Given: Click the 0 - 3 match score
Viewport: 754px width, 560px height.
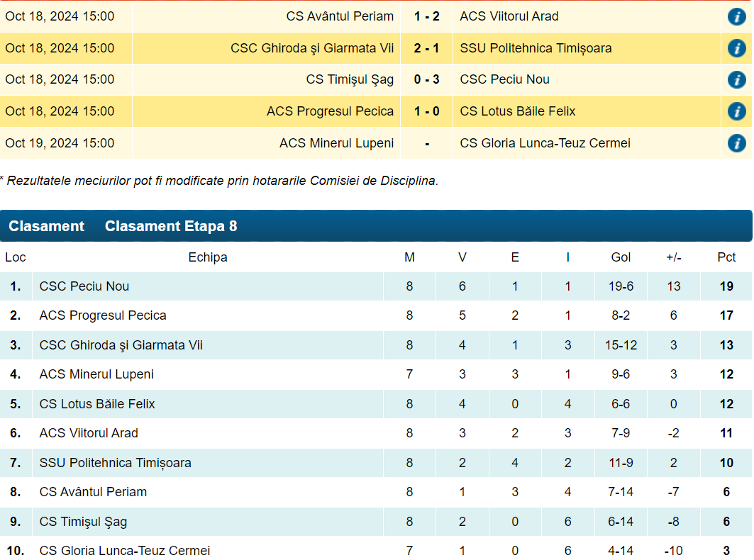Looking at the screenshot, I should 426,79.
